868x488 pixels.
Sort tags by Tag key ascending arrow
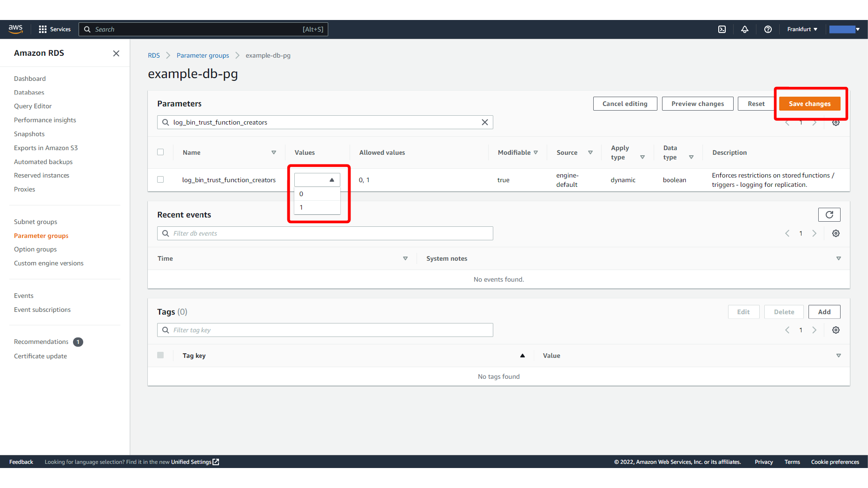(523, 356)
